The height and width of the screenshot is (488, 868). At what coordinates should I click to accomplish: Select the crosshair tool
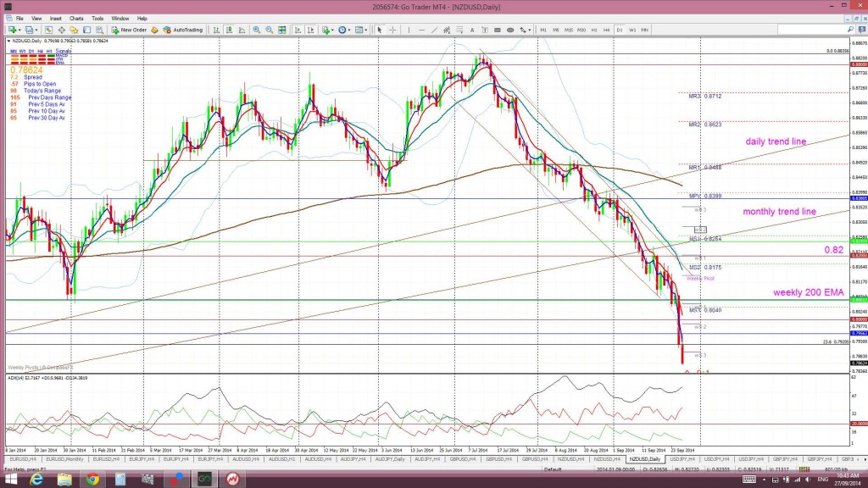click(393, 30)
